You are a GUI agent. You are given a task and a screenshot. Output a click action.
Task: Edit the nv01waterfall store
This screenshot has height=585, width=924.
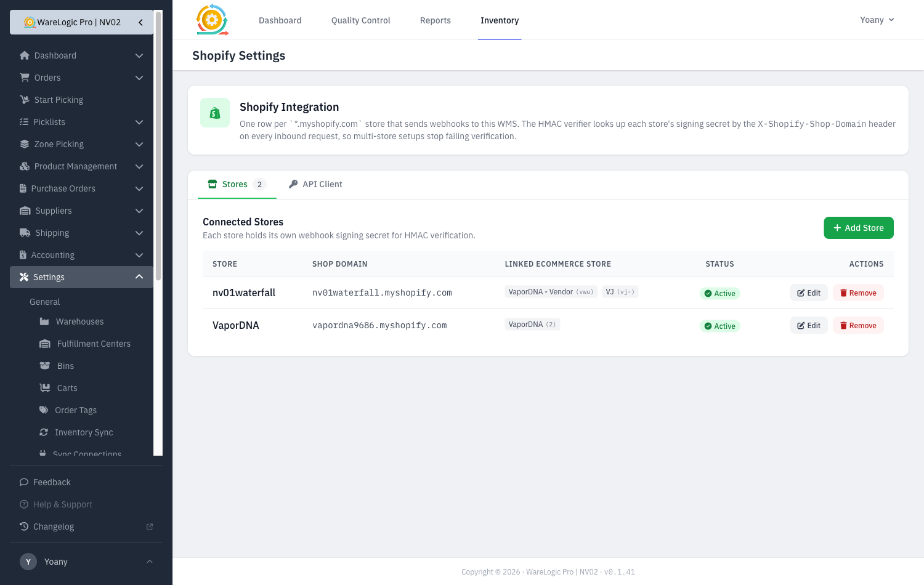[809, 293]
